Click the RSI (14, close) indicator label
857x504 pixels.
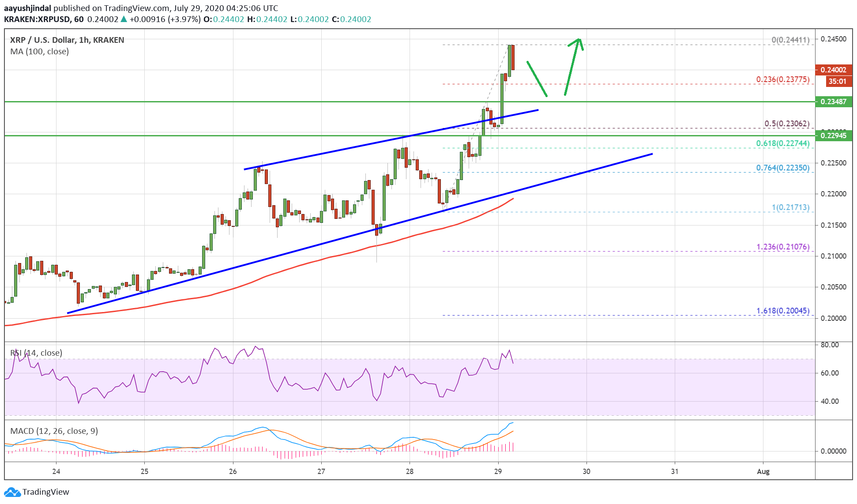pos(36,353)
